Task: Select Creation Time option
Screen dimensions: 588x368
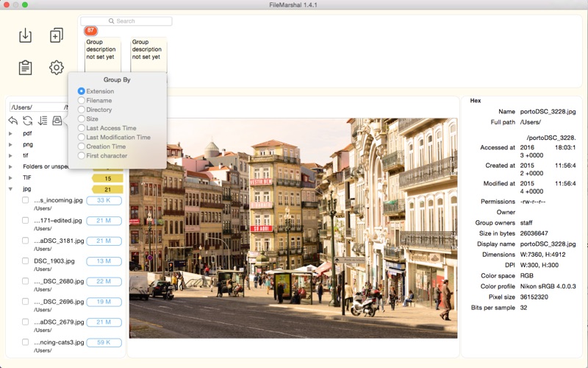Action: point(82,146)
